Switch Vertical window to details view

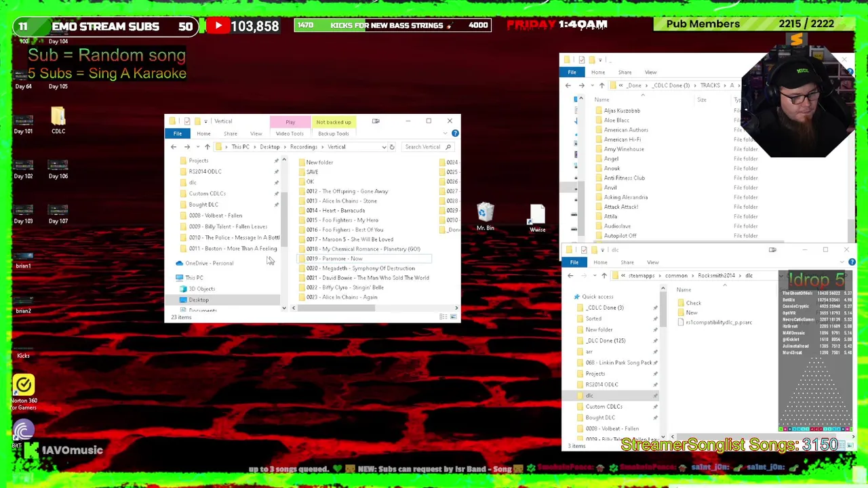pos(443,317)
